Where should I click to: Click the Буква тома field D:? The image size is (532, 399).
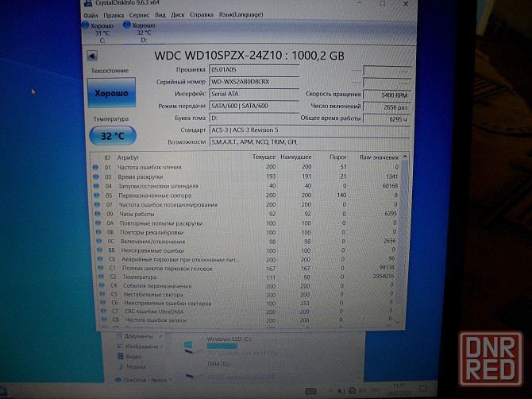254,118
